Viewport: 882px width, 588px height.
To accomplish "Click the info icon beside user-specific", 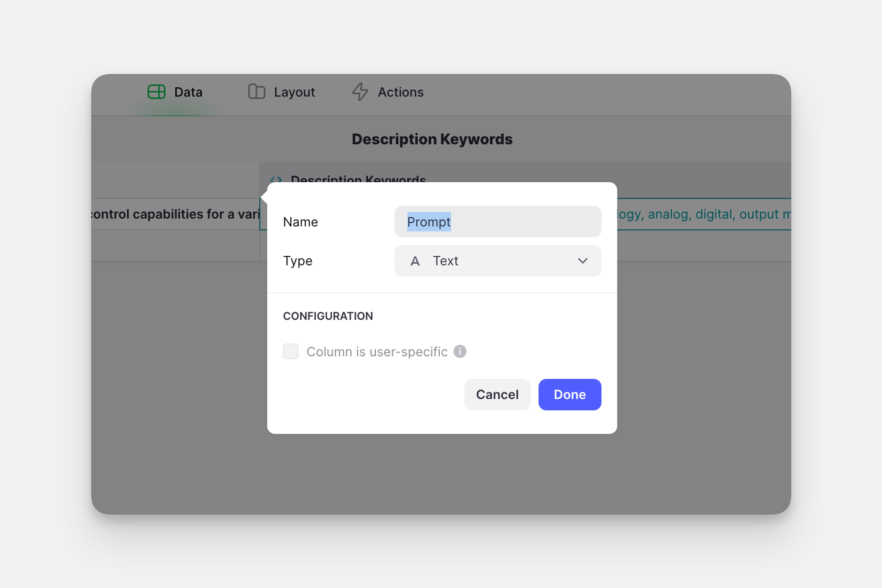I will click(460, 352).
